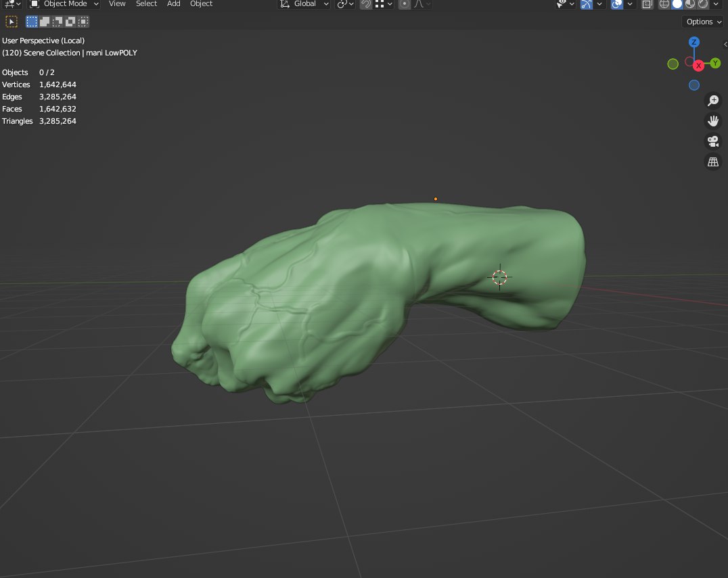This screenshot has width=728, height=578.
Task: Switch to solid viewport shading
Action: [x=677, y=3]
